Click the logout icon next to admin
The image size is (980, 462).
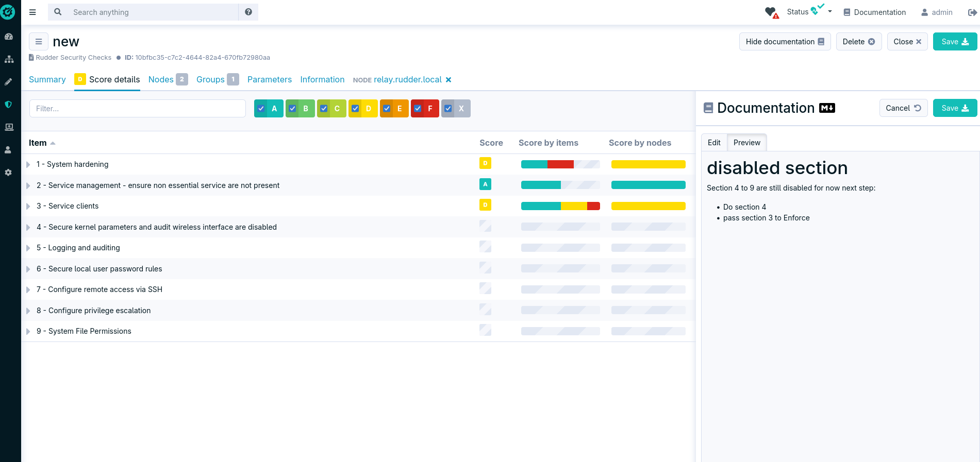[x=972, y=12]
